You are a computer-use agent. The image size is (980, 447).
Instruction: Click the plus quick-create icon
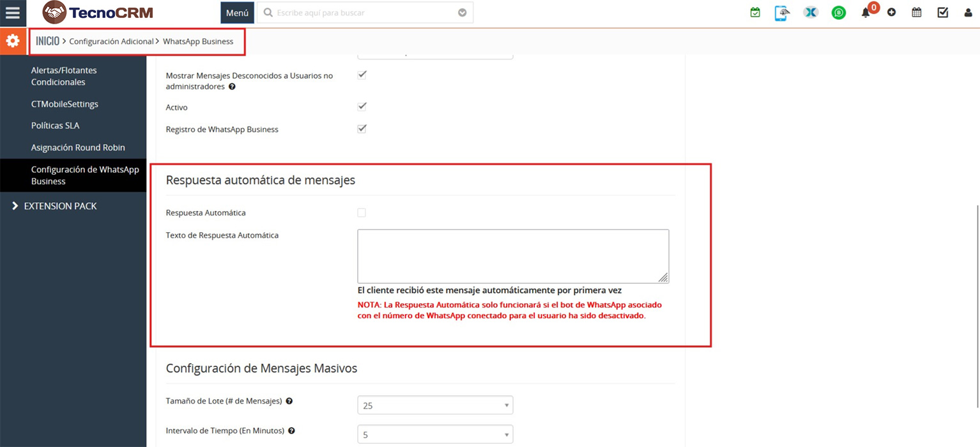(x=891, y=13)
